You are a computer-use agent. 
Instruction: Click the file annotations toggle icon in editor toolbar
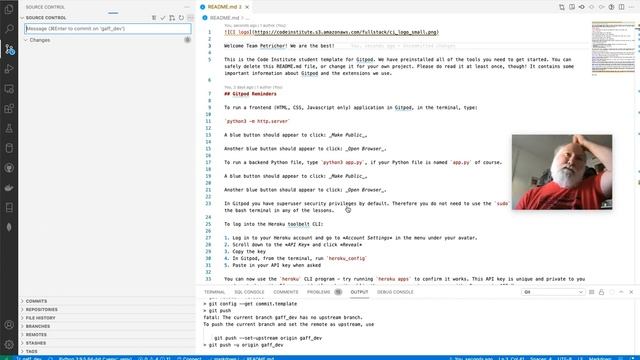[x=611, y=7]
